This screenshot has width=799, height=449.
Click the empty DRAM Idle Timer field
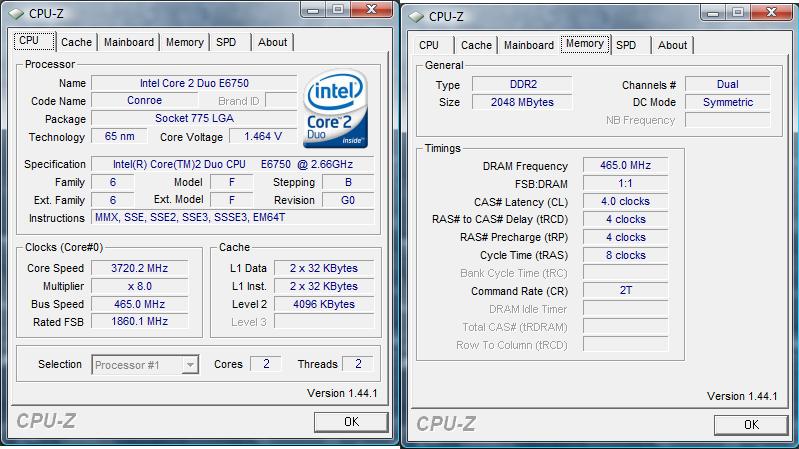625,308
